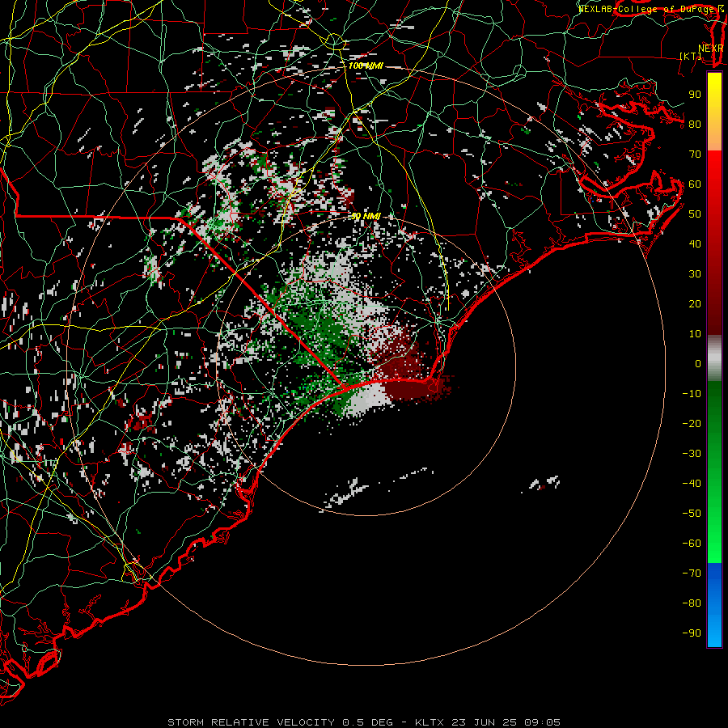Image resolution: width=728 pixels, height=728 pixels.
Task: Click the 0 value on velocity scale
Action: [698, 363]
